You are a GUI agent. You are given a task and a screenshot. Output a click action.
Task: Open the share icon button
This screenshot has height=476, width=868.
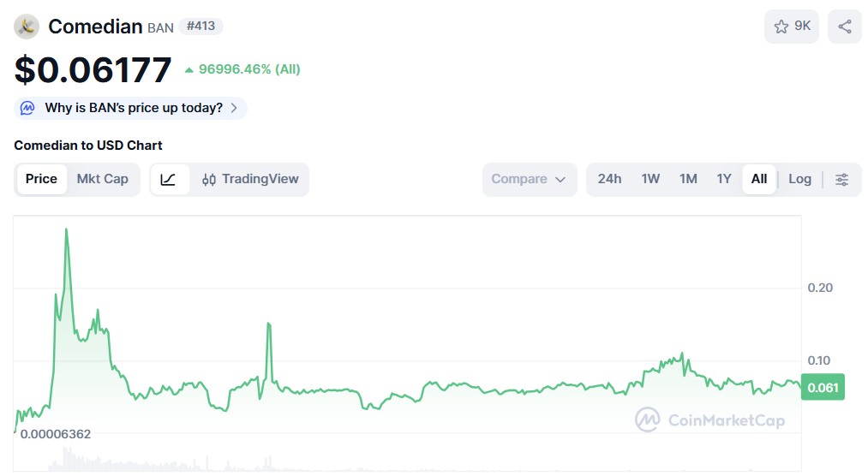tap(844, 26)
